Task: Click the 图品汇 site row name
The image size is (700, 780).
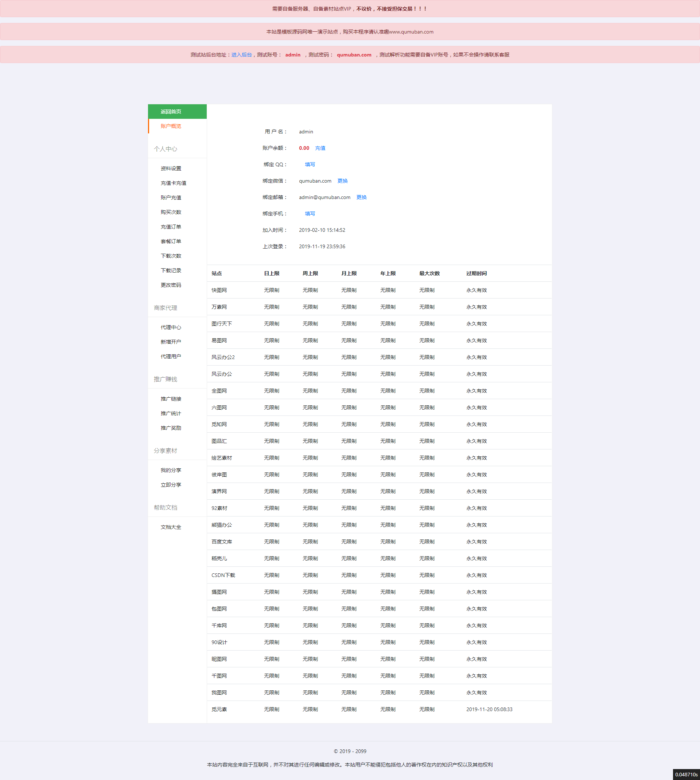Action: click(219, 441)
